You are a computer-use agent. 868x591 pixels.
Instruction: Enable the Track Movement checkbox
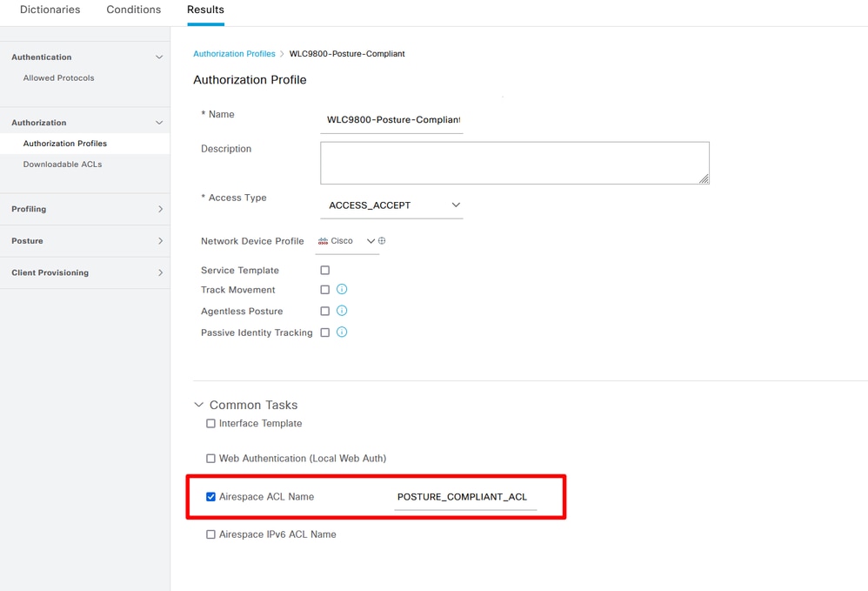click(325, 290)
